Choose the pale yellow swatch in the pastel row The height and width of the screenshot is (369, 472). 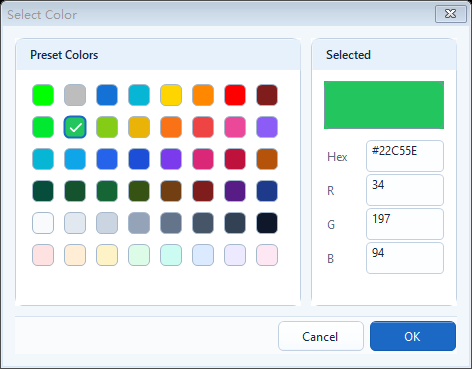(x=107, y=255)
